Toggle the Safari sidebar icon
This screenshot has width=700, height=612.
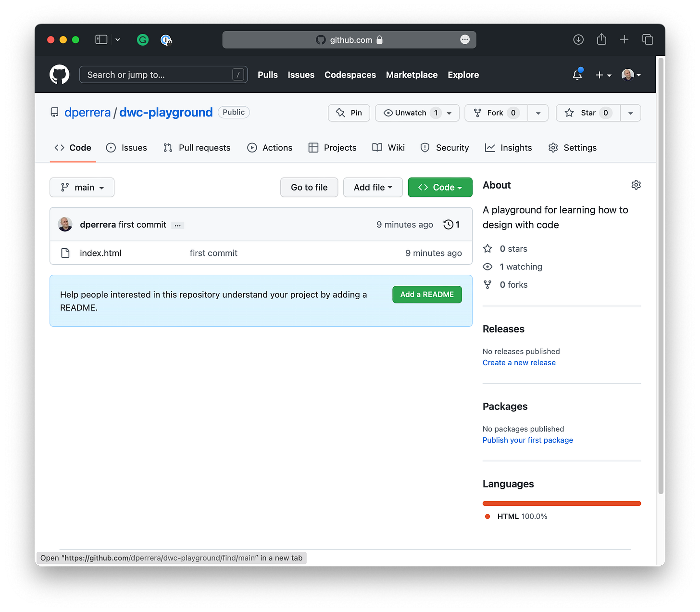[x=101, y=39]
